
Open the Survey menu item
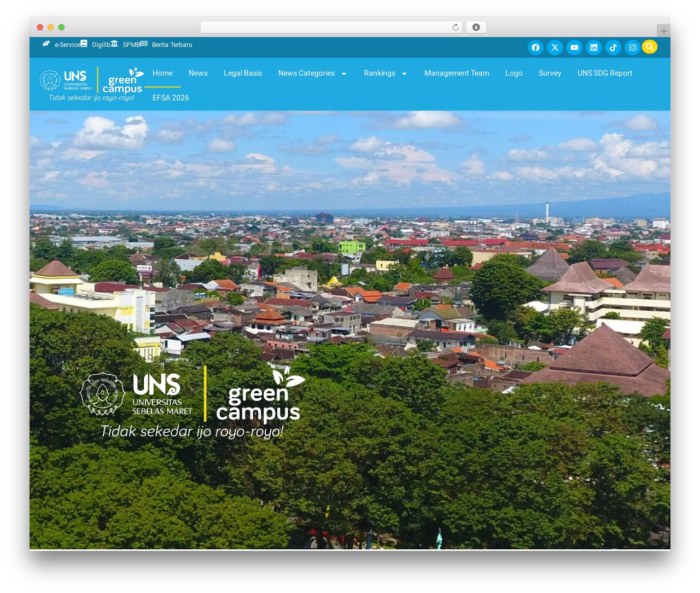550,73
